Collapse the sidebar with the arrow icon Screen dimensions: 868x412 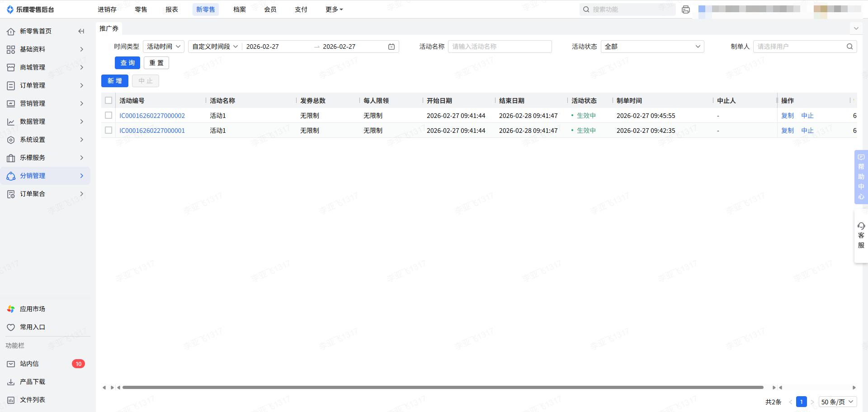point(81,31)
